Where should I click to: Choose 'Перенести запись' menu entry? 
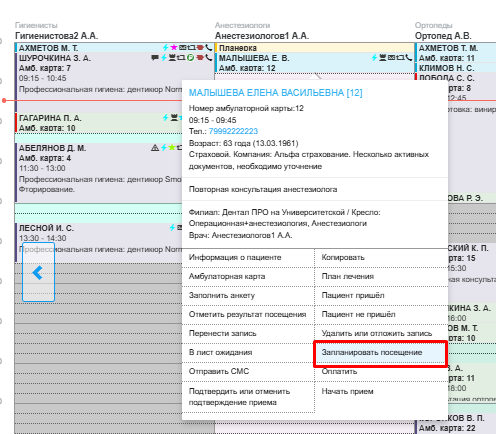coord(248,333)
